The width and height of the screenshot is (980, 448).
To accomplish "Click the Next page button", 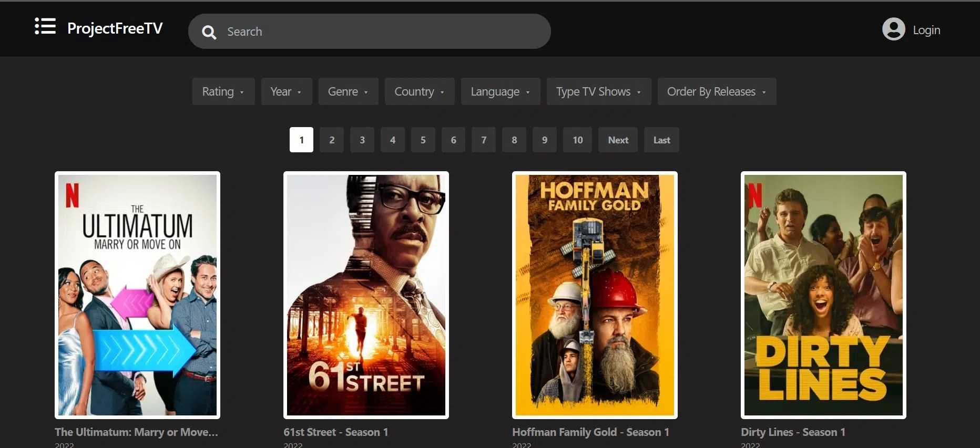I will [x=618, y=140].
